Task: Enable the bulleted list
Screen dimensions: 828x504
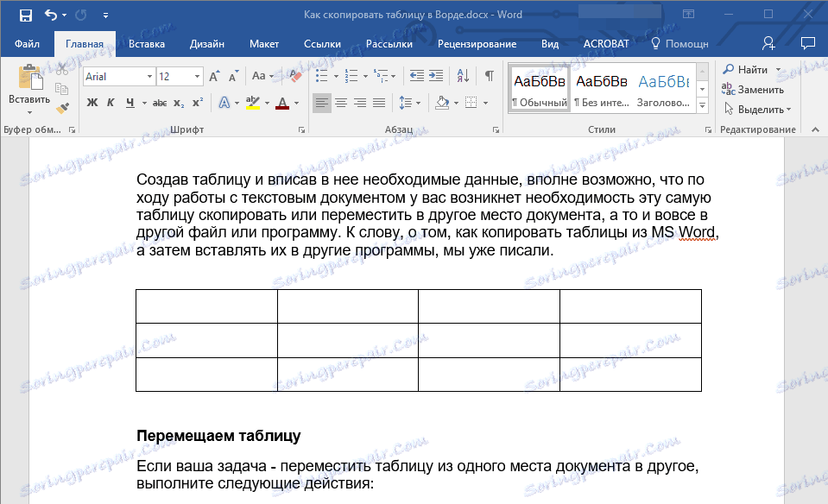Action: click(x=320, y=75)
